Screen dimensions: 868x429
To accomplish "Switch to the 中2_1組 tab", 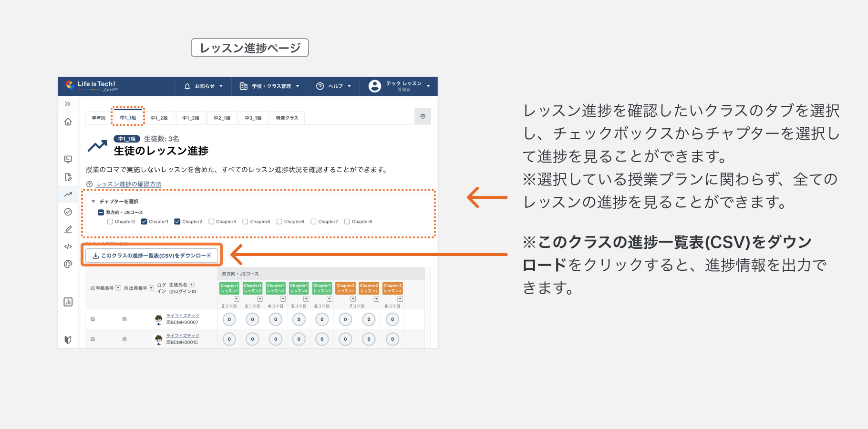I will (x=222, y=117).
